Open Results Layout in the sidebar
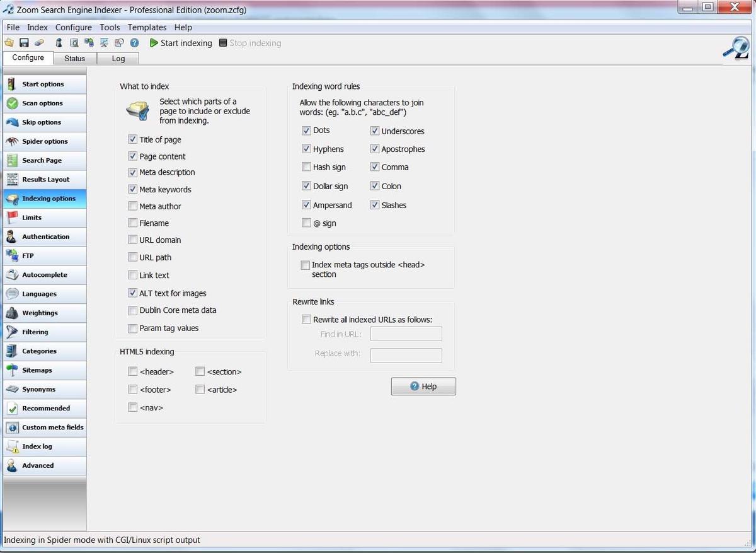 tap(45, 180)
